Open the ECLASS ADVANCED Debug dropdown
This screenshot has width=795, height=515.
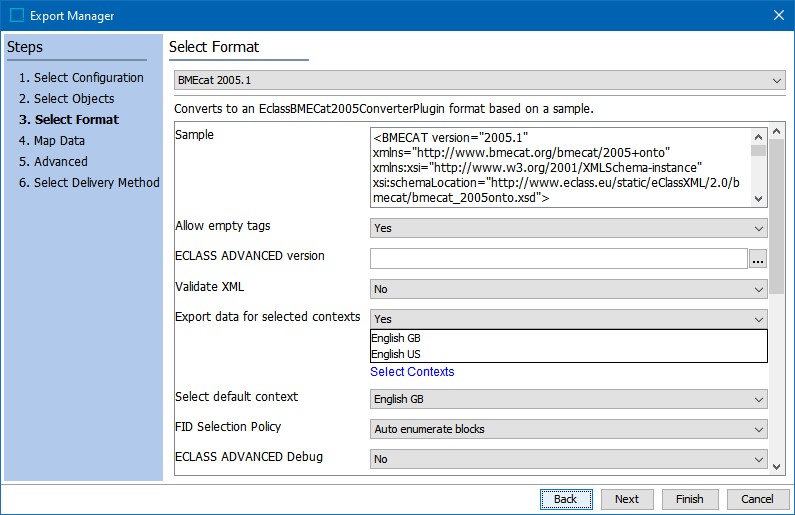[568, 459]
